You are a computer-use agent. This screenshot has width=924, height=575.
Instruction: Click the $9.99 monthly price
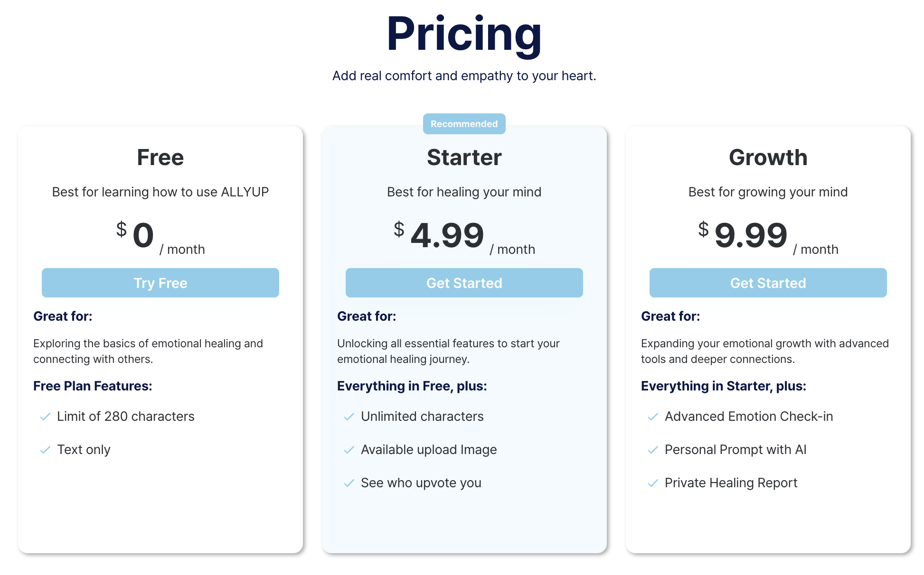click(x=768, y=236)
